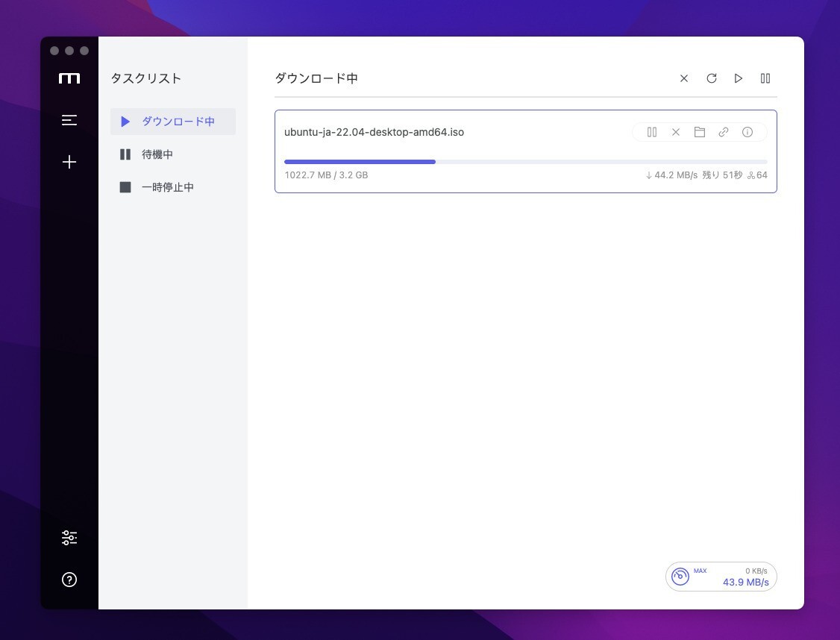
Task: Select the ダウンロード中 tab
Action: click(x=173, y=122)
